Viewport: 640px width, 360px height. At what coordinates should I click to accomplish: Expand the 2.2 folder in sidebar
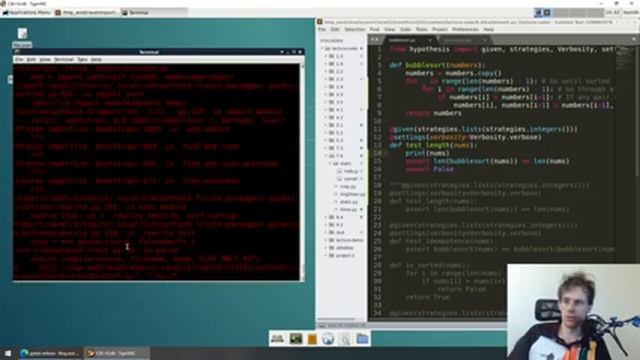(326, 71)
